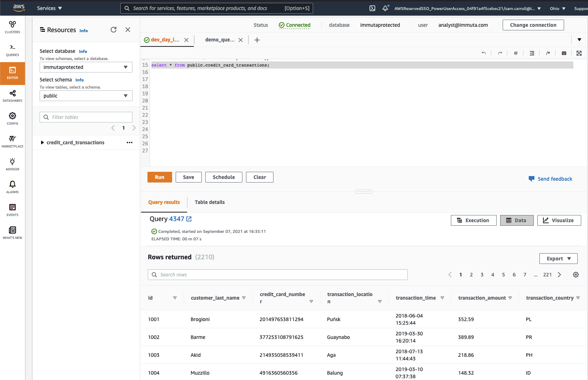Refresh the Resources panel

click(x=114, y=30)
